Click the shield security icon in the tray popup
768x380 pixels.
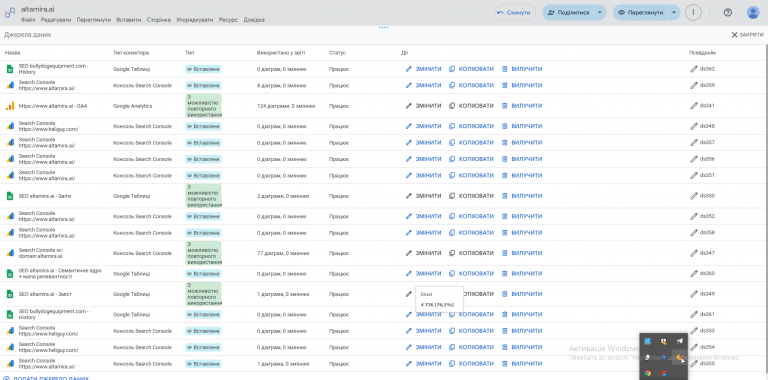pos(664,341)
